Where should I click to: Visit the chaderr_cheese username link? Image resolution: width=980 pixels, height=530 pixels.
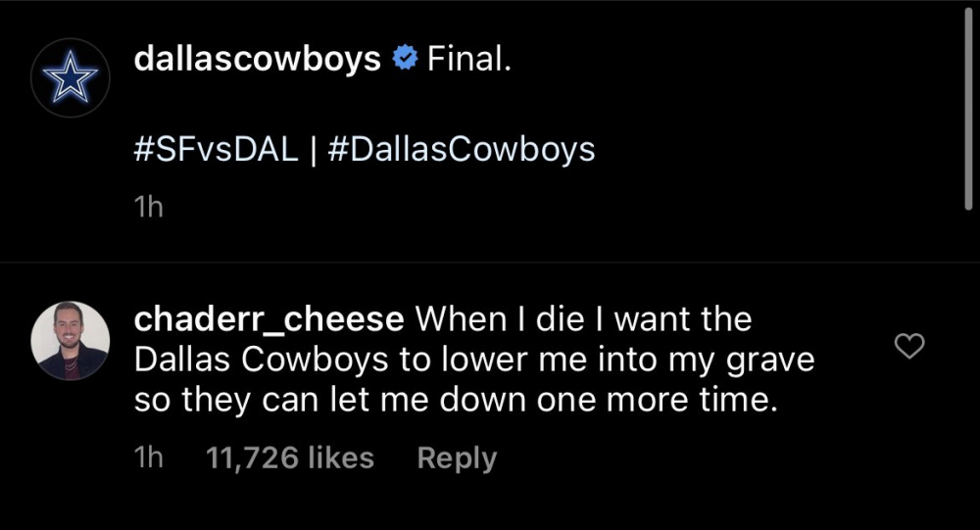click(268, 319)
